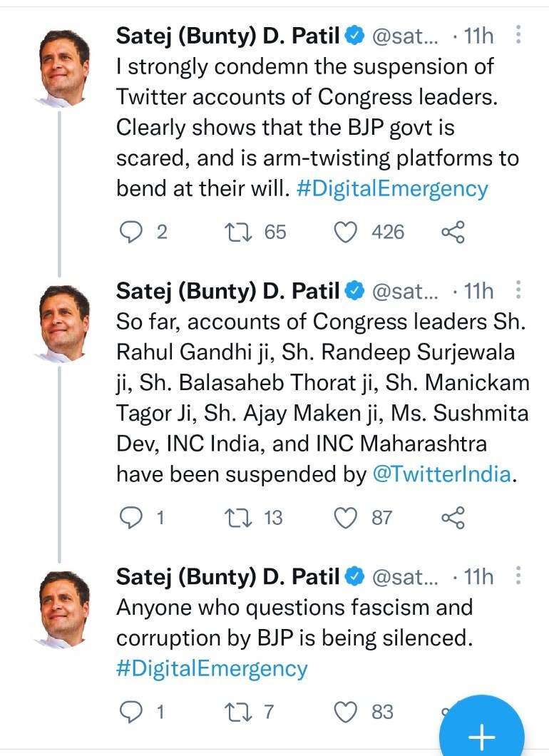Viewport: 549px width, 756px height.
Task: Retweet the tweet with 65 retweets
Action: tap(233, 232)
